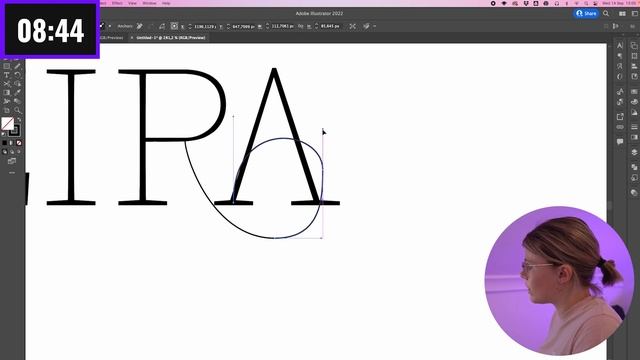The height and width of the screenshot is (360, 640).
Task: Open the Align panel icon
Action: [x=634, y=66]
